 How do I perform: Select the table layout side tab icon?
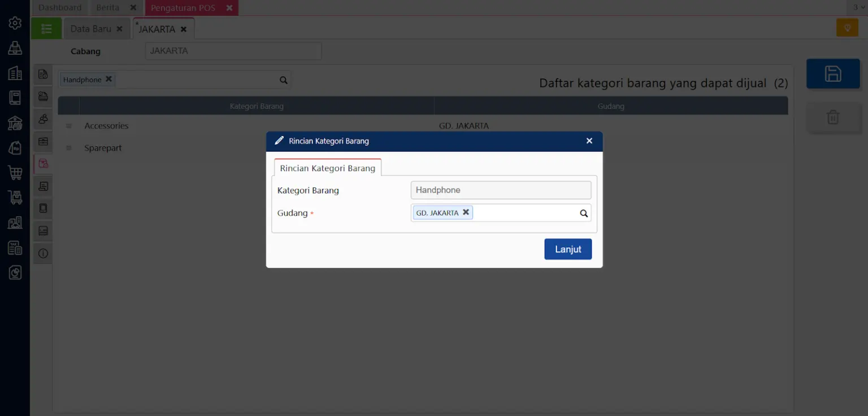(43, 141)
